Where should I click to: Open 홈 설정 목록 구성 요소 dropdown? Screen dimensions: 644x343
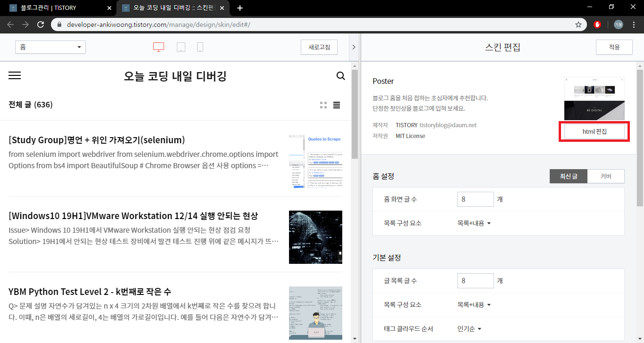[x=474, y=223]
